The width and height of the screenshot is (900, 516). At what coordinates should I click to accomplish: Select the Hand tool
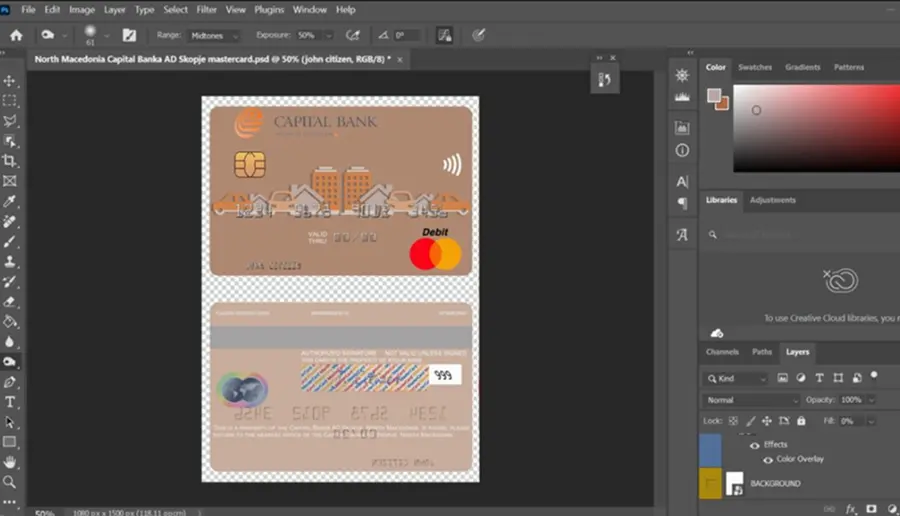10,462
